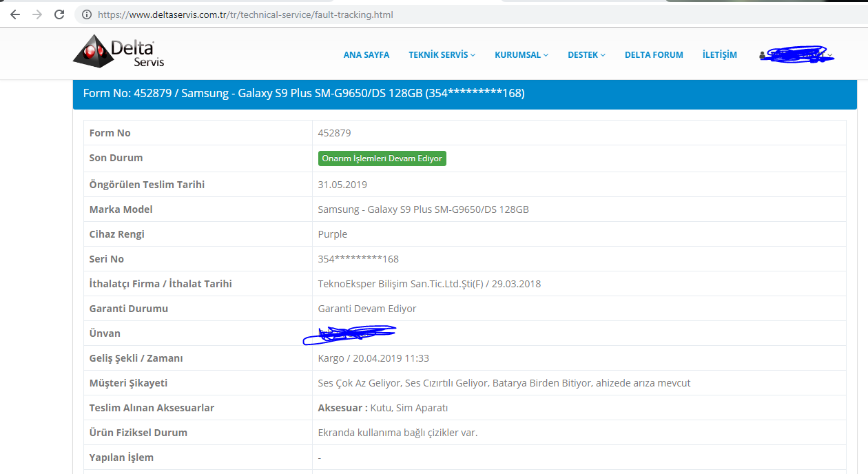Go back using the browser back arrow
868x474 pixels.
pos(15,14)
